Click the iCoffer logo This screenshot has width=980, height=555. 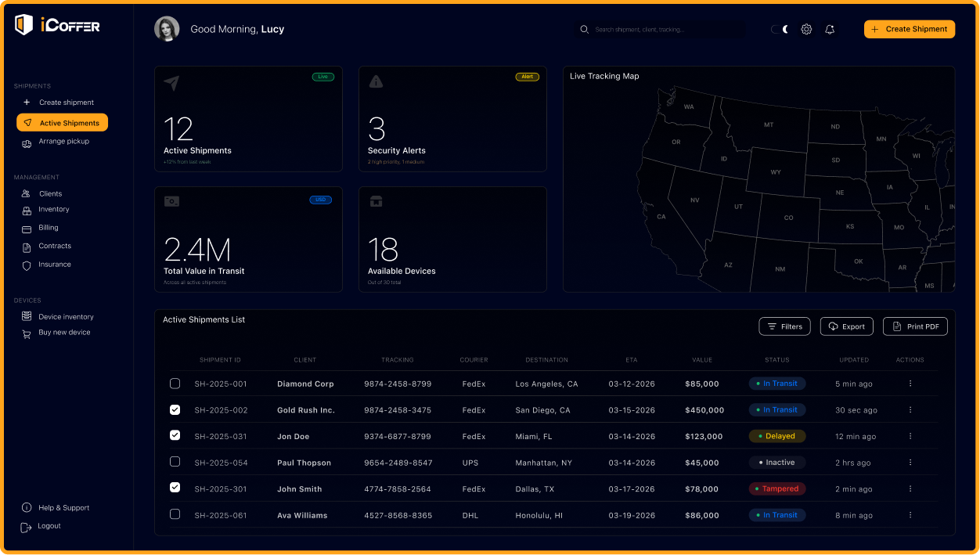pos(57,25)
